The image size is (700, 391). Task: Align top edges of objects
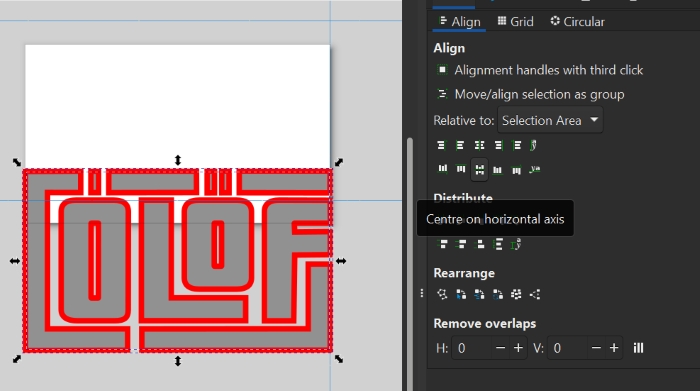(x=461, y=169)
